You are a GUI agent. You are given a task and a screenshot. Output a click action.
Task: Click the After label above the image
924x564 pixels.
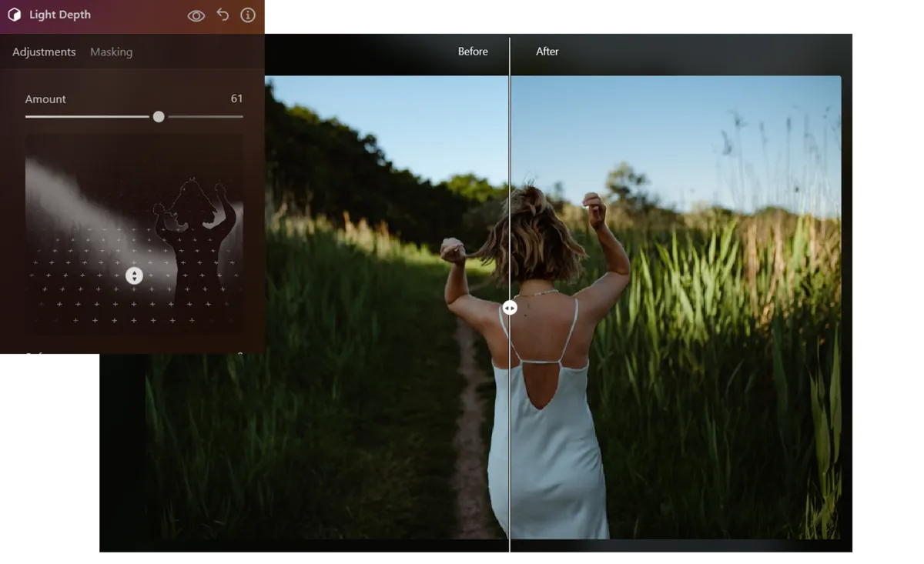(x=547, y=52)
